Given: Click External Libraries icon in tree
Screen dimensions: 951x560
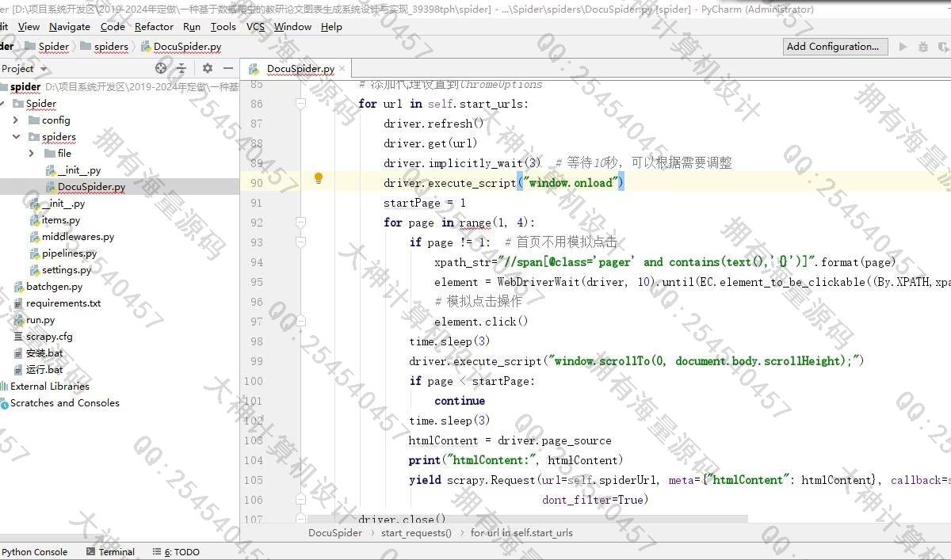Looking at the screenshot, I should [x=4, y=387].
